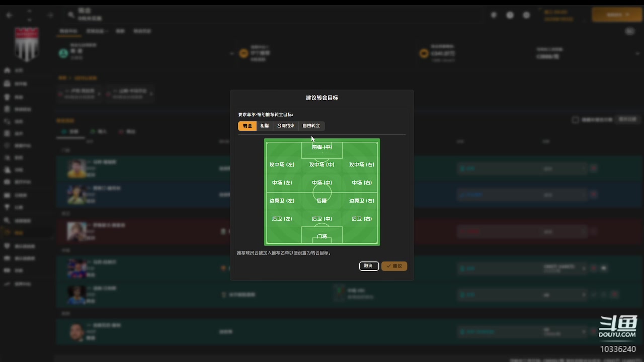Switch to the 租借 tab
Viewport: 644px width, 362px height.
pos(265,126)
